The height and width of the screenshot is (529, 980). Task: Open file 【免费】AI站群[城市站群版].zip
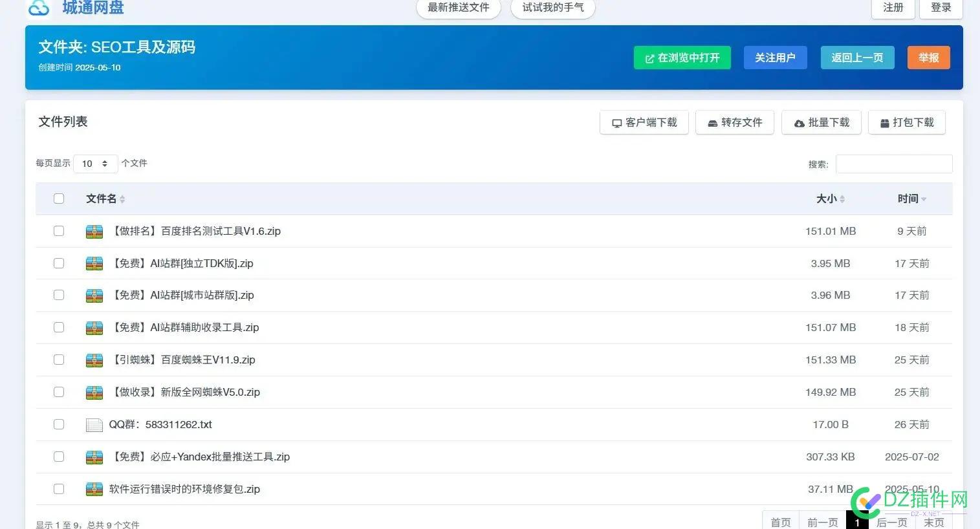[x=181, y=295]
